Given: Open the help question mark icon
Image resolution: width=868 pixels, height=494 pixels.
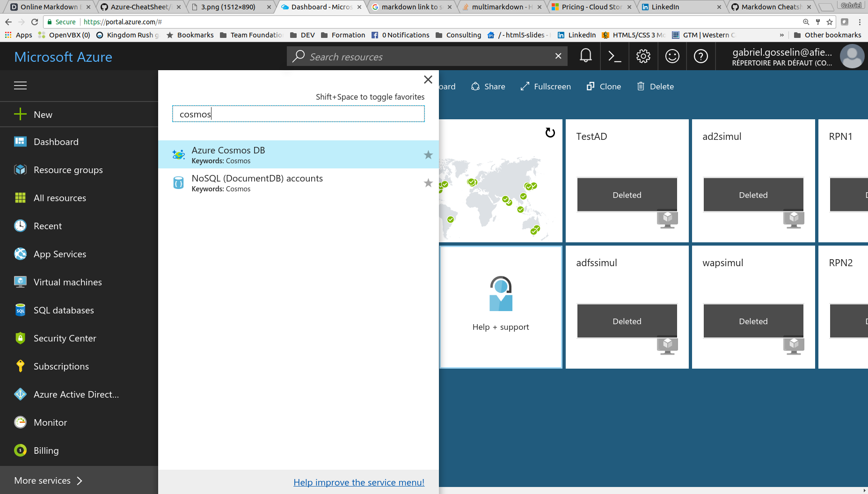Looking at the screenshot, I should [x=700, y=56].
